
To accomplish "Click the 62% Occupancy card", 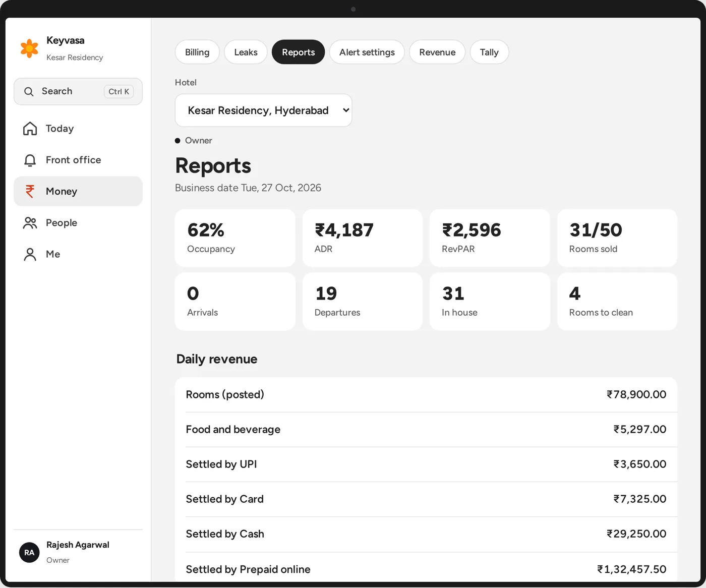I will point(235,238).
